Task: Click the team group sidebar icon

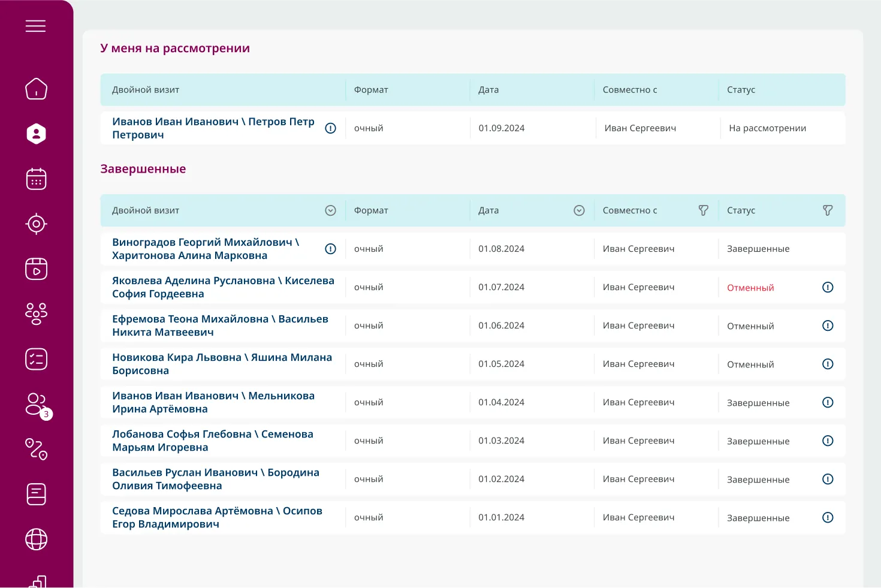Action: pyautogui.click(x=36, y=313)
